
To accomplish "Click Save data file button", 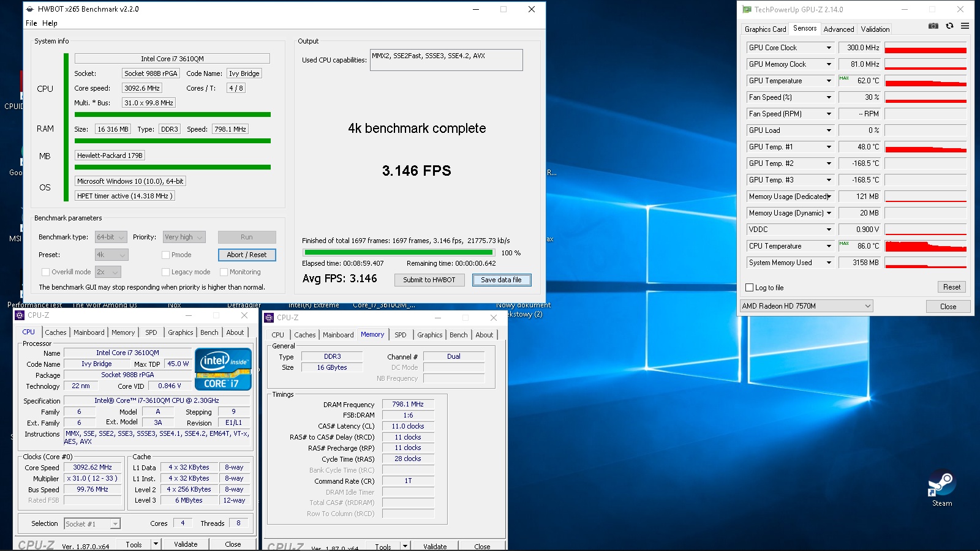I will tap(501, 280).
